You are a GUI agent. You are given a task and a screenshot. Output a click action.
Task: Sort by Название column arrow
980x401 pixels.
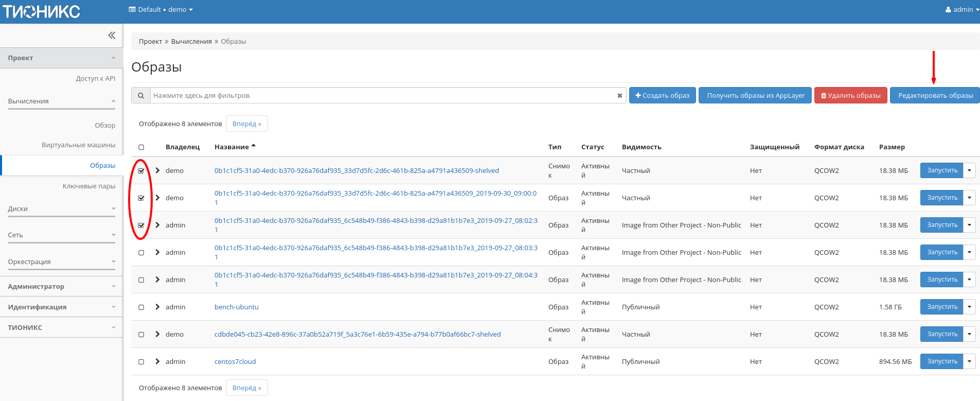[x=253, y=147]
